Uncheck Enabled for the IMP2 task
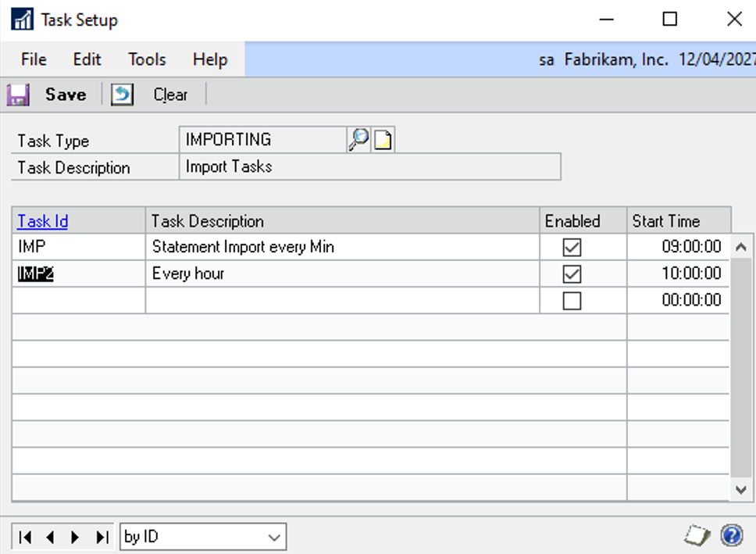Viewport: 756px width, 554px height. coord(572,274)
